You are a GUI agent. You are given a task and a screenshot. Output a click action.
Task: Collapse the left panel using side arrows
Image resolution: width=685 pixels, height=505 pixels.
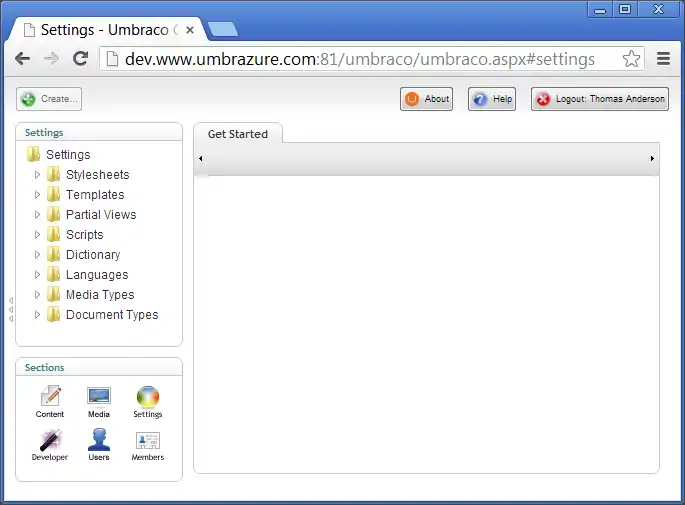click(11, 309)
